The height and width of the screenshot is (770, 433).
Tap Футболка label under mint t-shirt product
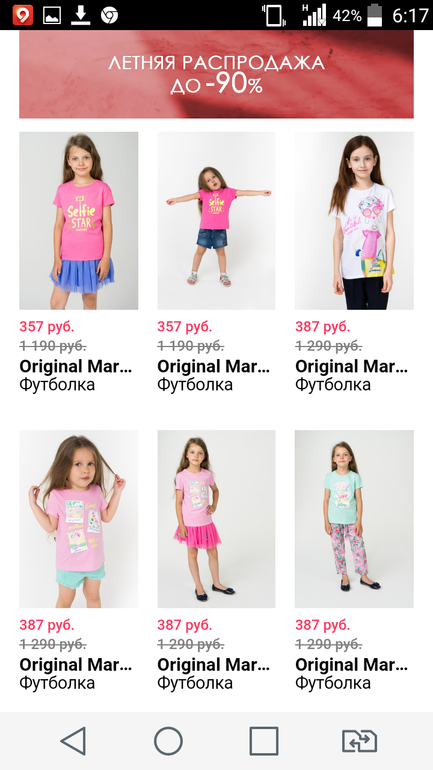click(x=333, y=683)
